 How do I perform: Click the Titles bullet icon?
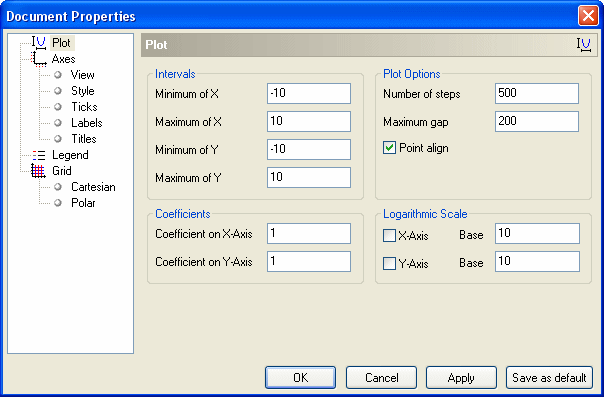(58, 139)
